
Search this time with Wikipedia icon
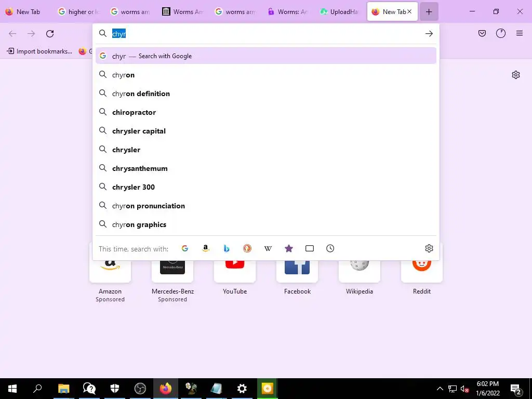tap(268, 248)
